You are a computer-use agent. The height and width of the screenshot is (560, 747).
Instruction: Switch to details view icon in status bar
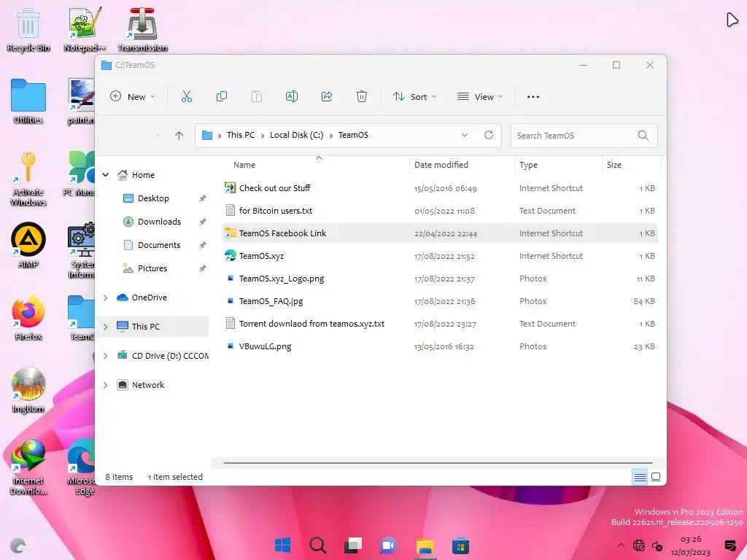640,477
